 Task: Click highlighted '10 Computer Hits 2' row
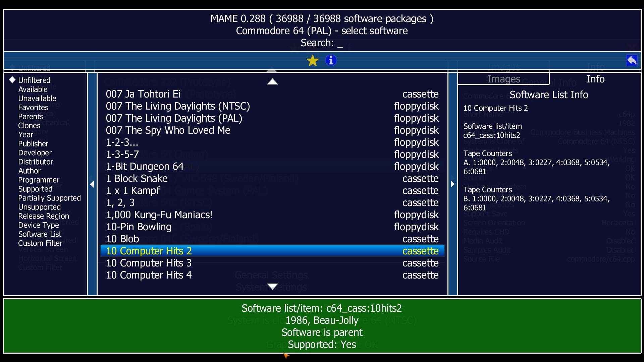click(272, 251)
